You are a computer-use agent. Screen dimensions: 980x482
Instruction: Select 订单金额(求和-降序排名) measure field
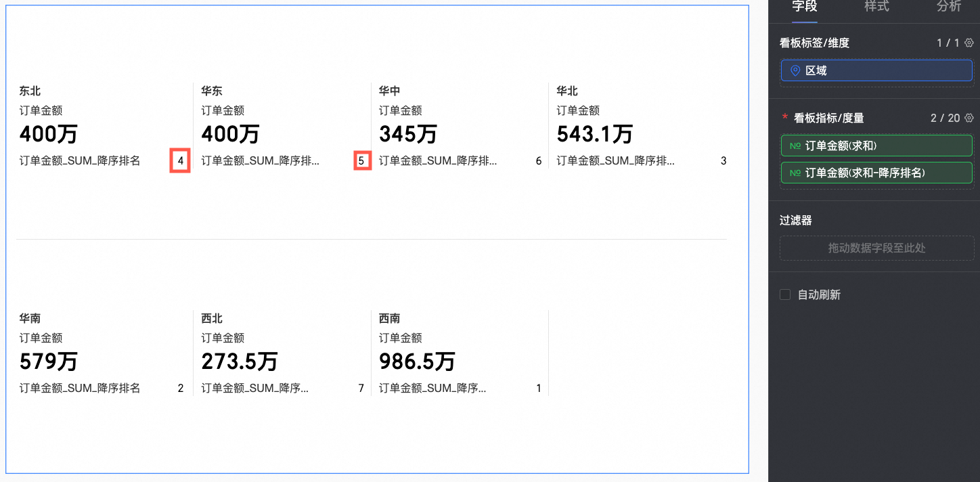876,173
